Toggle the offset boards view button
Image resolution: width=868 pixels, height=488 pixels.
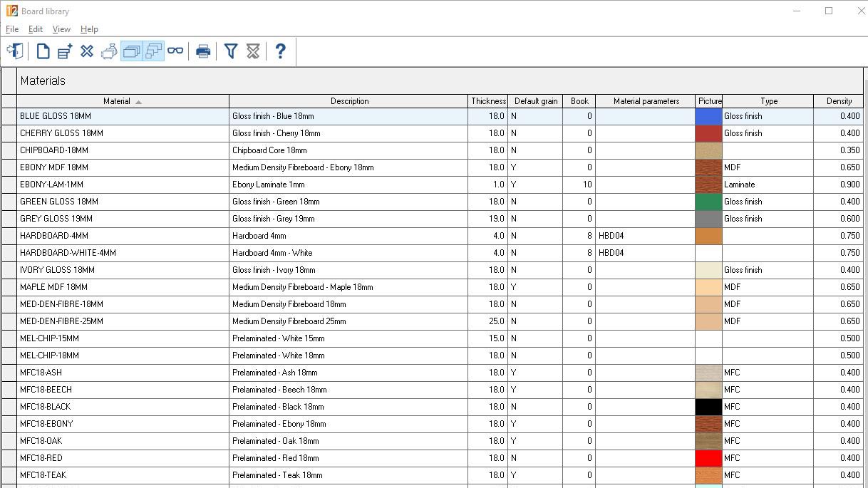153,51
